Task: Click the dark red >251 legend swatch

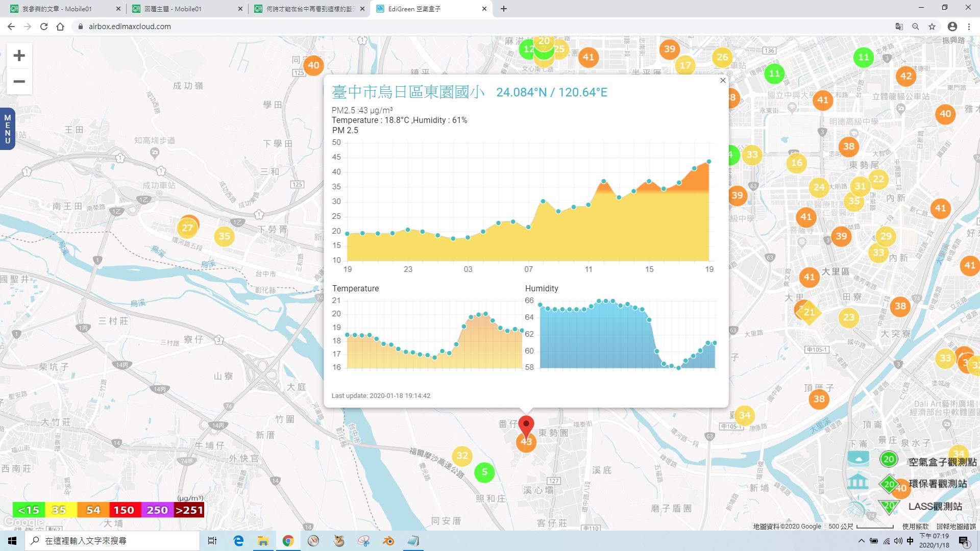Action: point(189,510)
